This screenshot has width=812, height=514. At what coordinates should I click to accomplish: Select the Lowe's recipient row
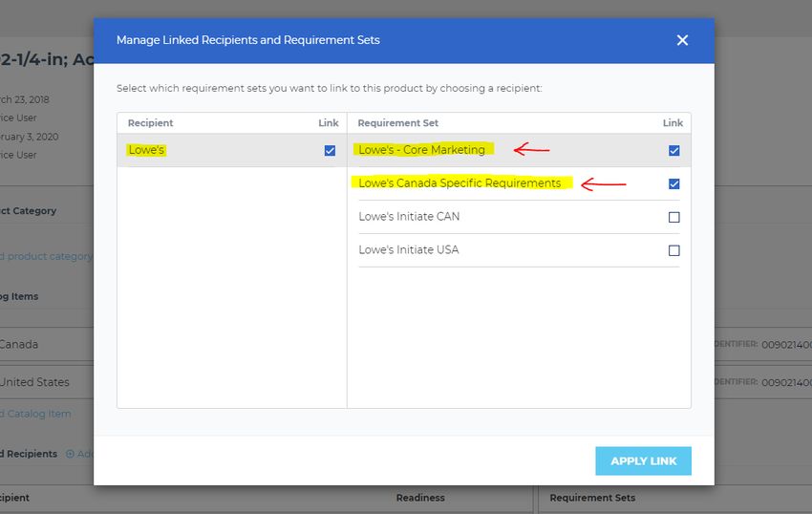coord(232,150)
